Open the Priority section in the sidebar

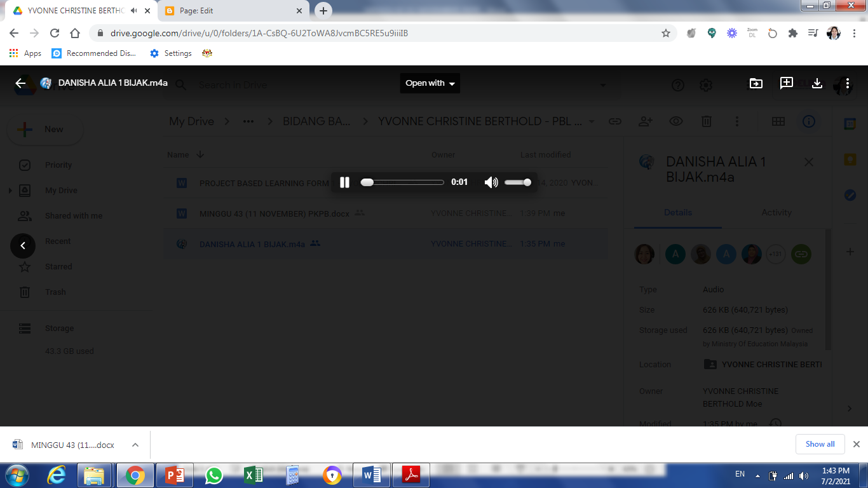(58, 165)
